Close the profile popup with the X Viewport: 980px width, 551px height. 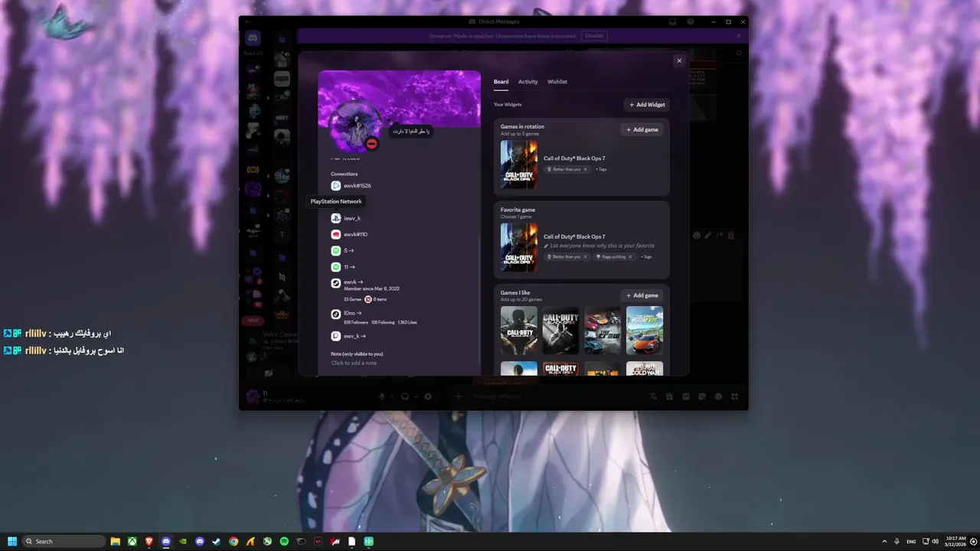679,60
